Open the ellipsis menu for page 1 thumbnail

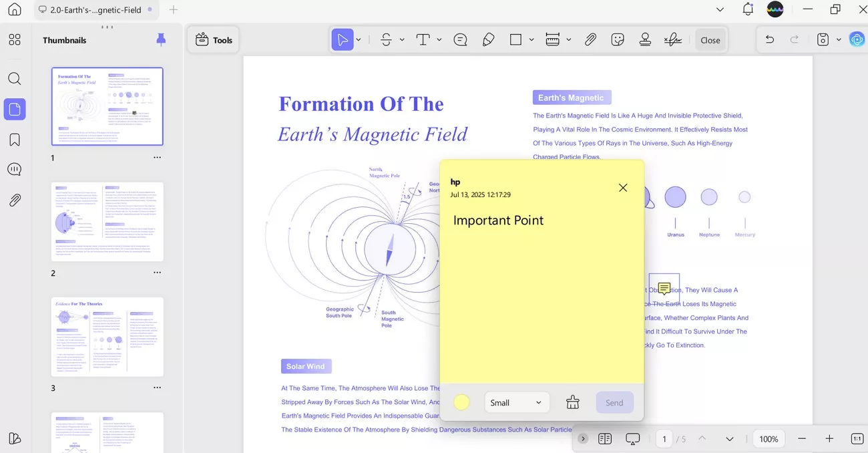pyautogui.click(x=158, y=157)
